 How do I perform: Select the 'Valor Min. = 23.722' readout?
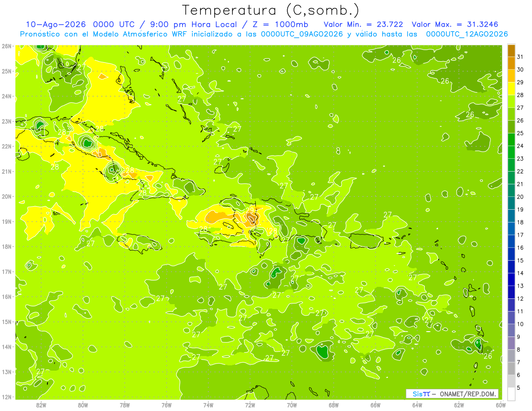(x=364, y=24)
